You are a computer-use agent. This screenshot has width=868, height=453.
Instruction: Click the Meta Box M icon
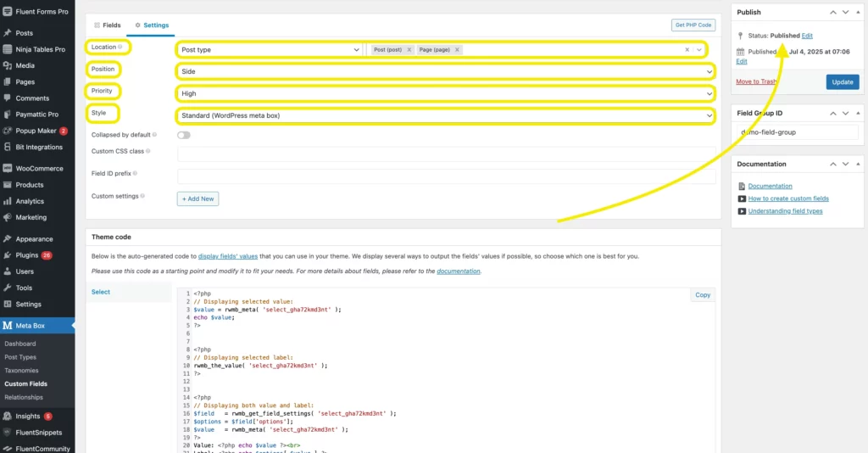click(7, 326)
